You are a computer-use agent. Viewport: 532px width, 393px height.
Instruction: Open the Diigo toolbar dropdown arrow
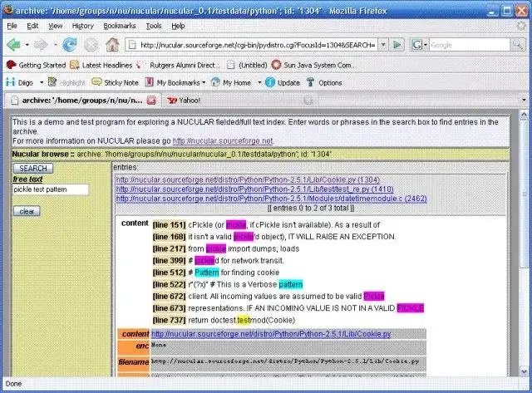[x=42, y=82]
